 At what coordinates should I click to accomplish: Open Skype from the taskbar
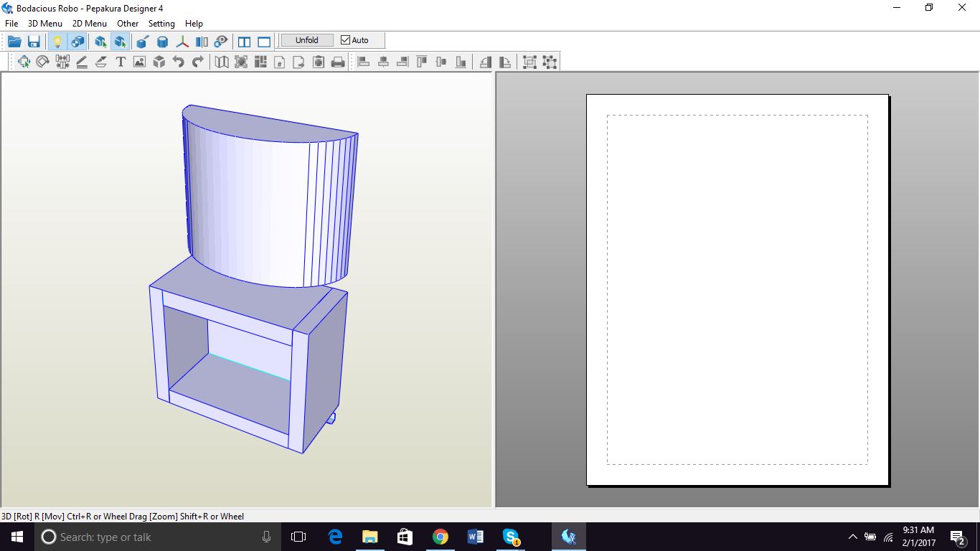(x=511, y=537)
